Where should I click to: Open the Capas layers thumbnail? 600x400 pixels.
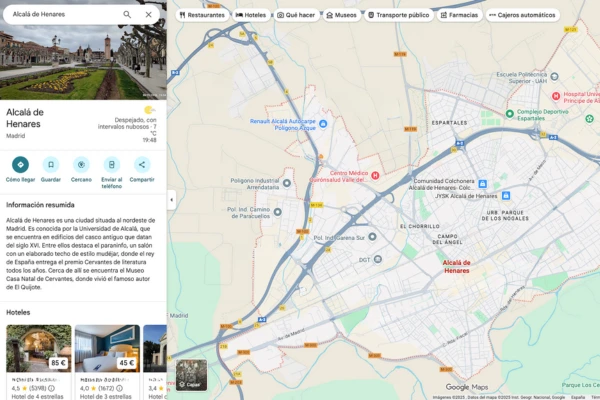point(191,375)
